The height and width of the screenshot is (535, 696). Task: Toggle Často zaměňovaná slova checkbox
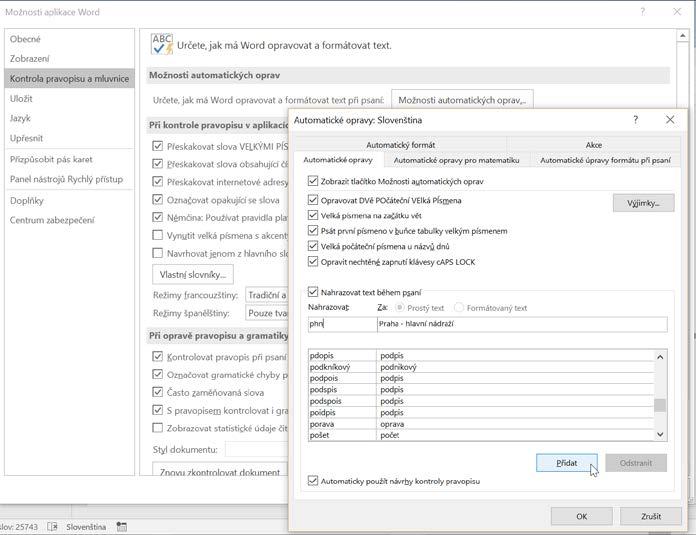point(157,392)
